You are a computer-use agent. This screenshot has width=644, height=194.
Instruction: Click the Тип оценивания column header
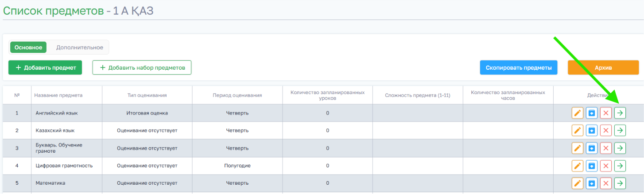147,95
